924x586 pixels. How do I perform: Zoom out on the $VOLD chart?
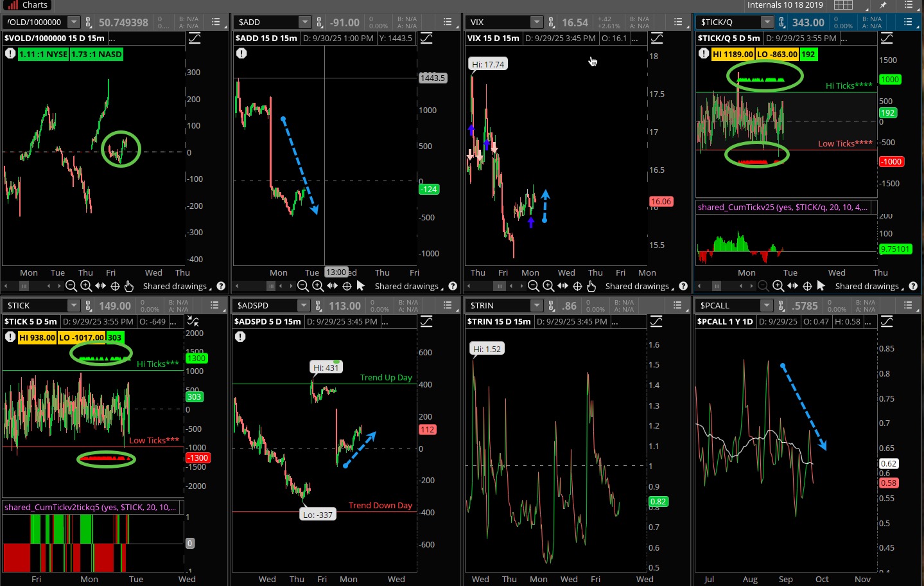tap(71, 286)
